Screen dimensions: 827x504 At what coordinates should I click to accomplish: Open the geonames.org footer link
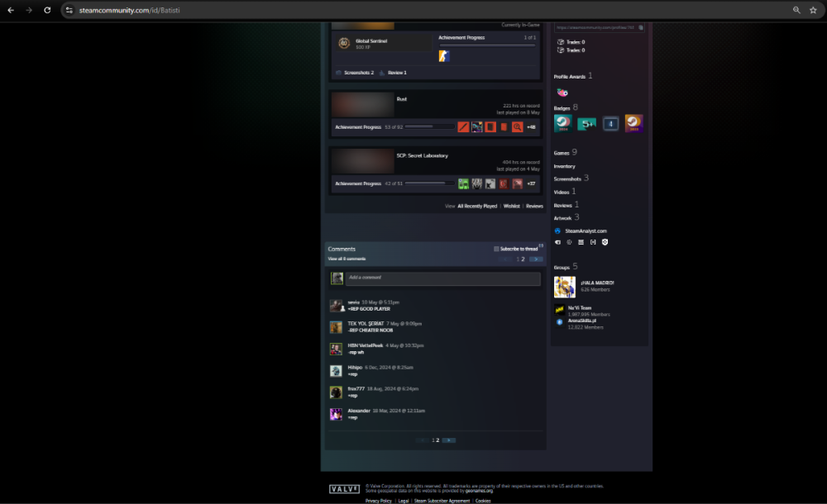pos(479,491)
